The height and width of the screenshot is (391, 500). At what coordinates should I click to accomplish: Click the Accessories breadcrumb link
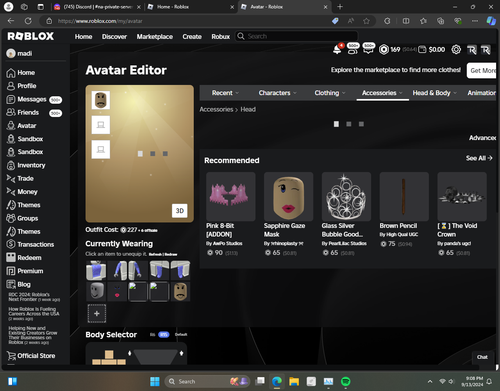pyautogui.click(x=216, y=109)
